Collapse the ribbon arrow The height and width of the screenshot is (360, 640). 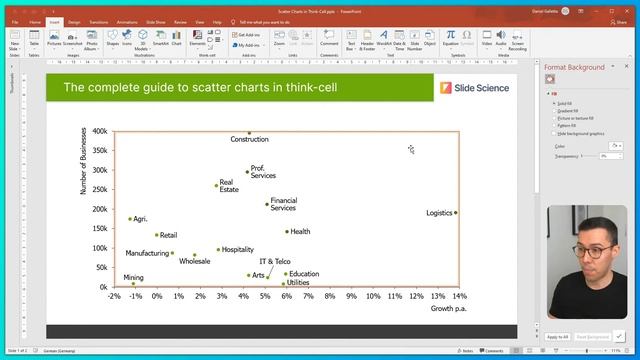coord(630,56)
